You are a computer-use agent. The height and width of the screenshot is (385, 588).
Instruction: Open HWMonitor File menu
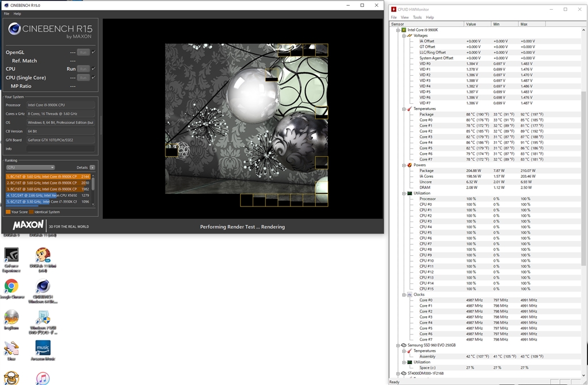[x=394, y=17]
